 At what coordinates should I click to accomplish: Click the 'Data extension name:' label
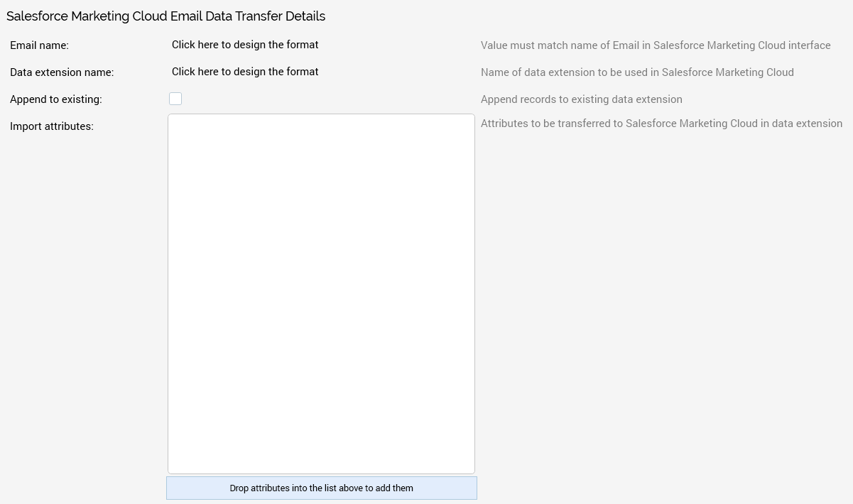pos(62,72)
